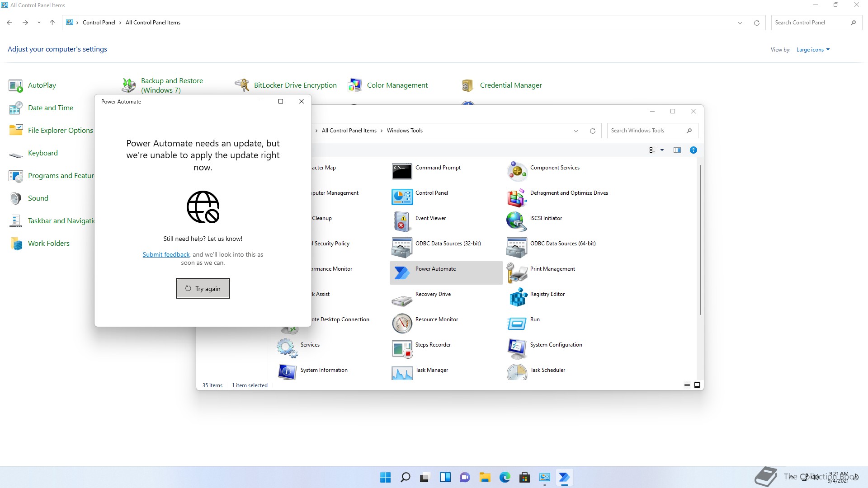Viewport: 868px width, 488px height.
Task: Open Windows Tools view options dropdown arrow
Action: 662,150
